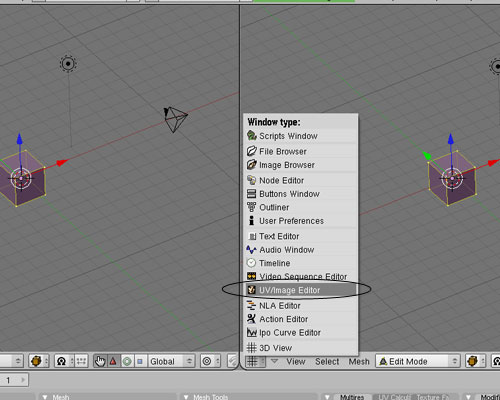Open draw type selector in left header
Image resolution: width=500 pixels, height=400 pixels.
39,361
